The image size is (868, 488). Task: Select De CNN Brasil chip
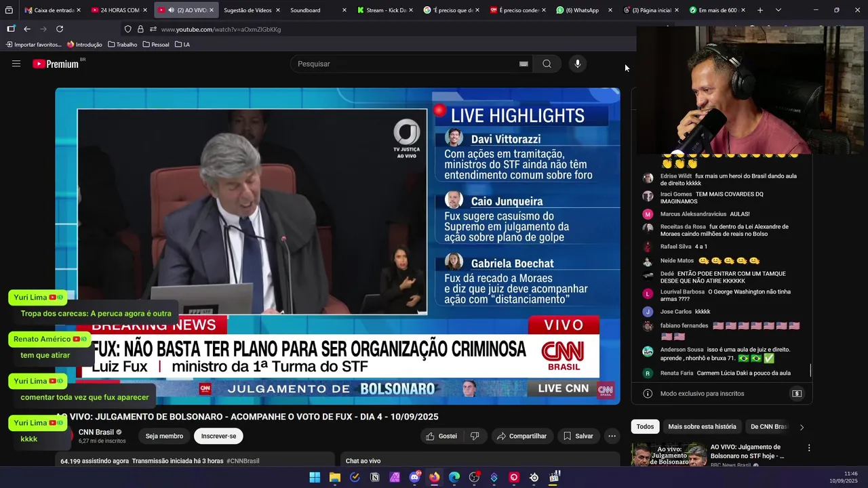[769, 426]
